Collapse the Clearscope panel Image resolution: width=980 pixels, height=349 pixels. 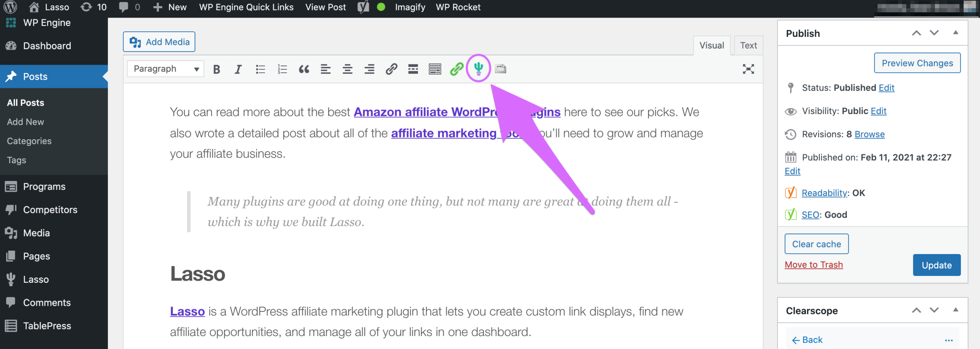coord(955,310)
